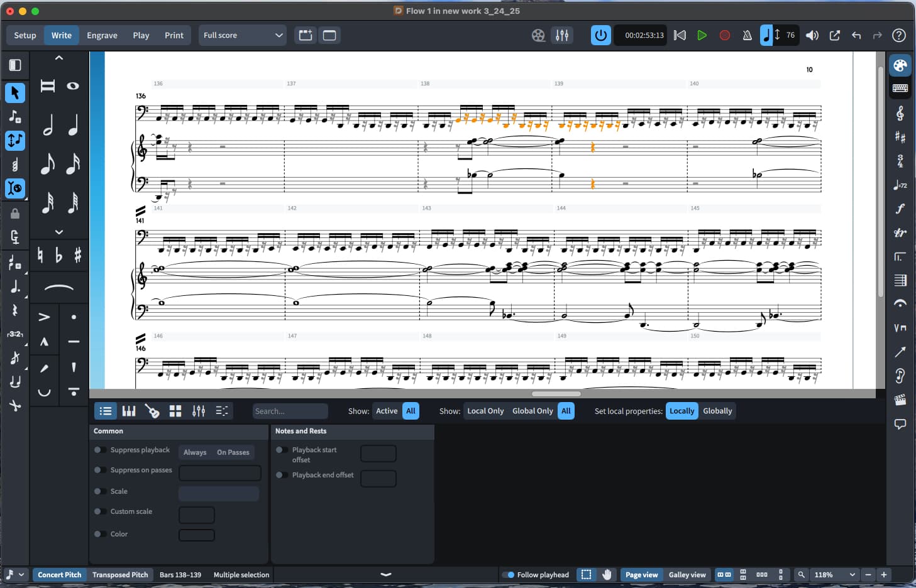Toggle the Playback start offset property

(x=282, y=450)
